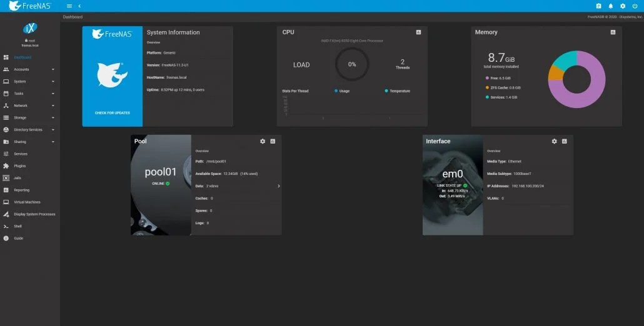Viewport: 644px width, 326px height.
Task: Click the iX logo in sidebar
Action: point(30,28)
